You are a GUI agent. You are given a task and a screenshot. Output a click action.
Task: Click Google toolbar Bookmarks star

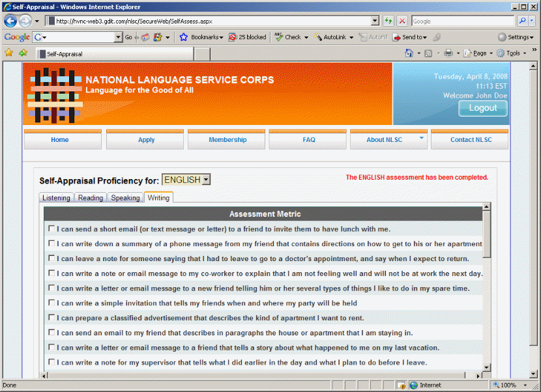184,37
